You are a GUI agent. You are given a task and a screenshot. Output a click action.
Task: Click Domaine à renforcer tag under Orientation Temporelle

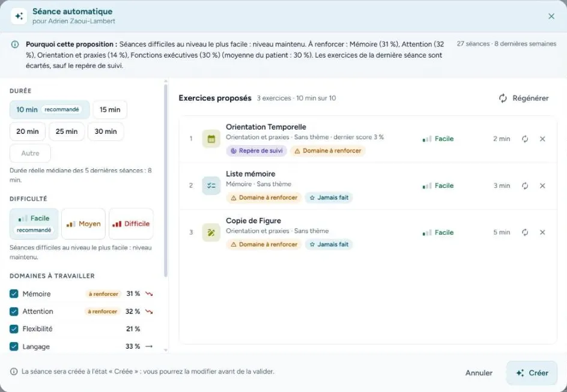327,151
